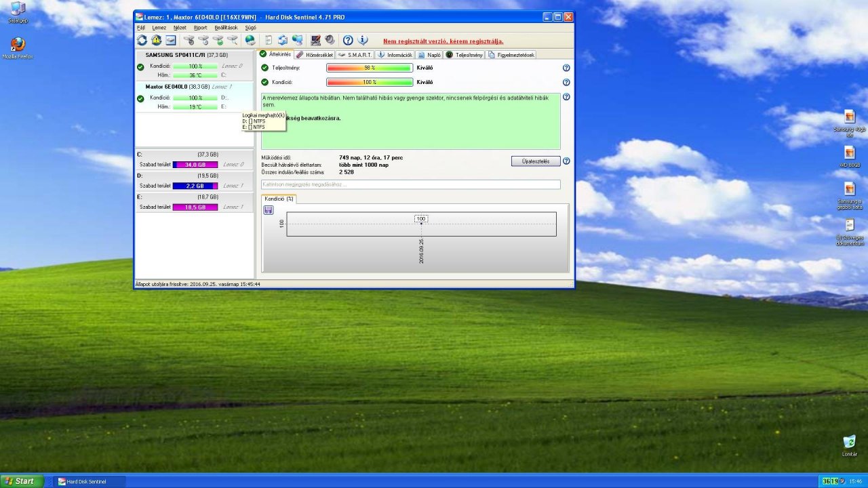This screenshot has width=868, height=488.
Task: Select the Kondíció (%) graph tab
Action: click(x=279, y=199)
